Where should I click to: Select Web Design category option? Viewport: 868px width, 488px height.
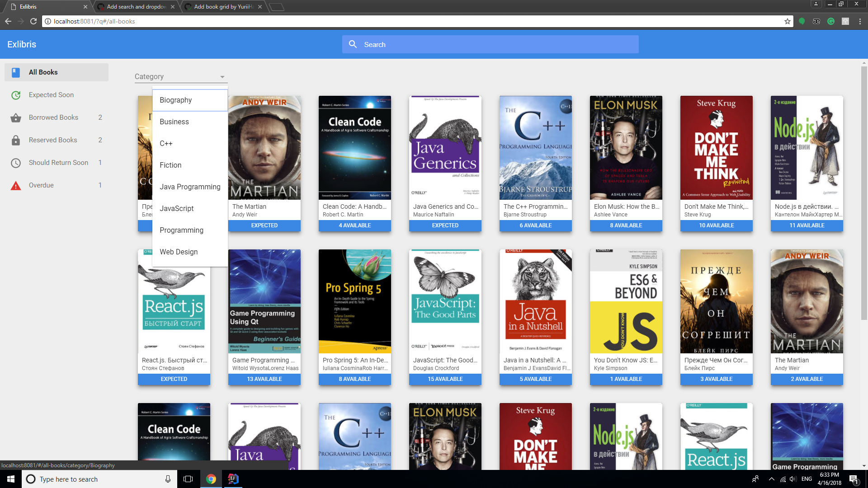coord(190,252)
